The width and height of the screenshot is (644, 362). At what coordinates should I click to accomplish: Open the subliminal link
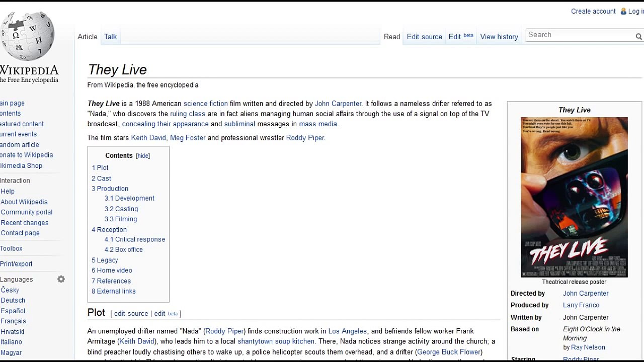239,124
